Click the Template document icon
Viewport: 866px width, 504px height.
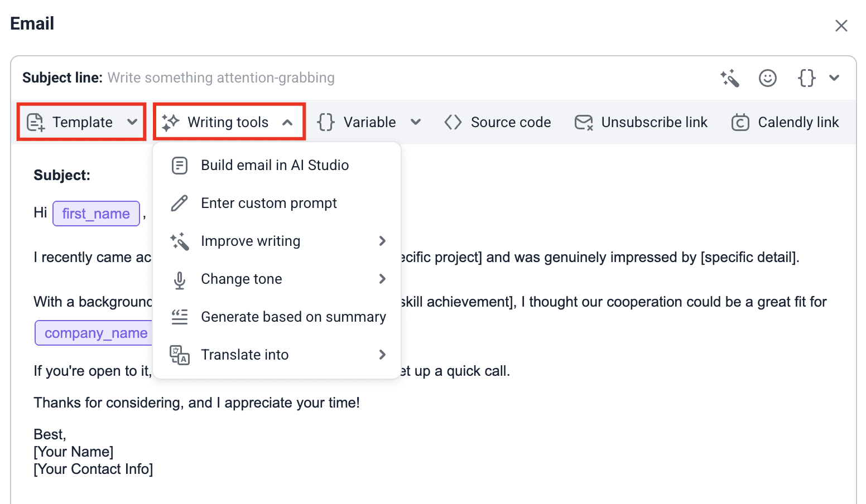pos(36,122)
